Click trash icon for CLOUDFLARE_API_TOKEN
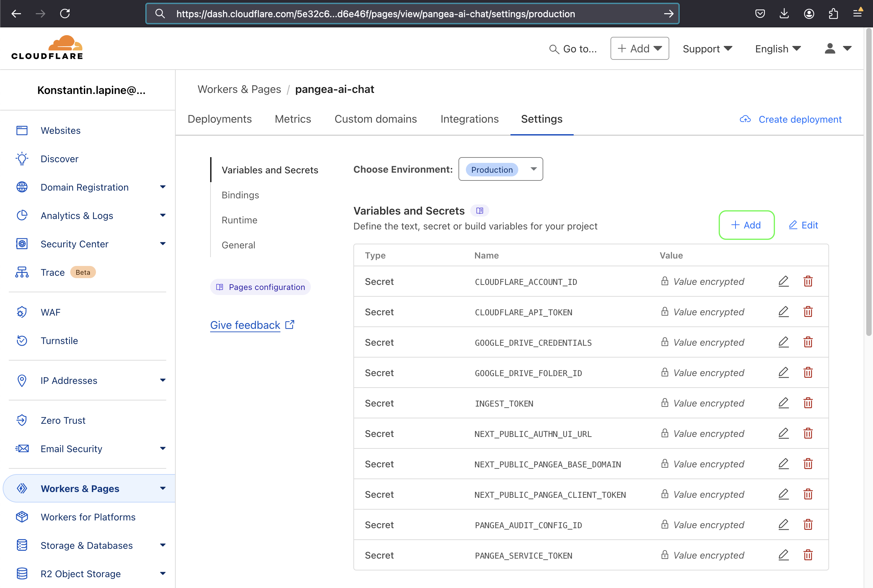This screenshot has width=873, height=588. click(x=808, y=312)
